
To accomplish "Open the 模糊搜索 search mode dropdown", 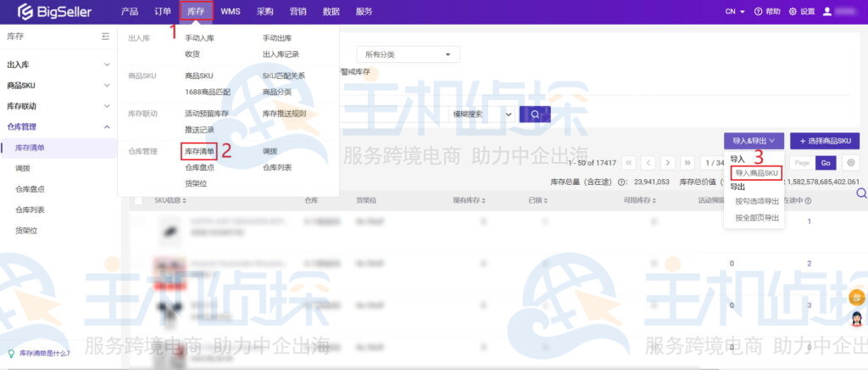I will pyautogui.click(x=481, y=114).
